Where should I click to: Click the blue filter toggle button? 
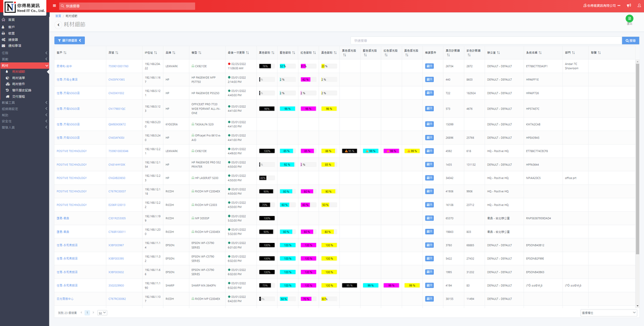(x=70, y=40)
